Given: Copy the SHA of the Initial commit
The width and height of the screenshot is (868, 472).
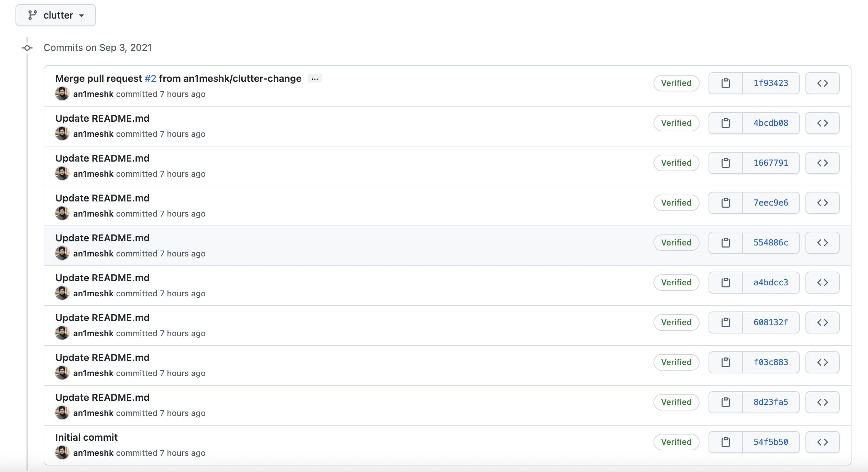Looking at the screenshot, I should 725,442.
